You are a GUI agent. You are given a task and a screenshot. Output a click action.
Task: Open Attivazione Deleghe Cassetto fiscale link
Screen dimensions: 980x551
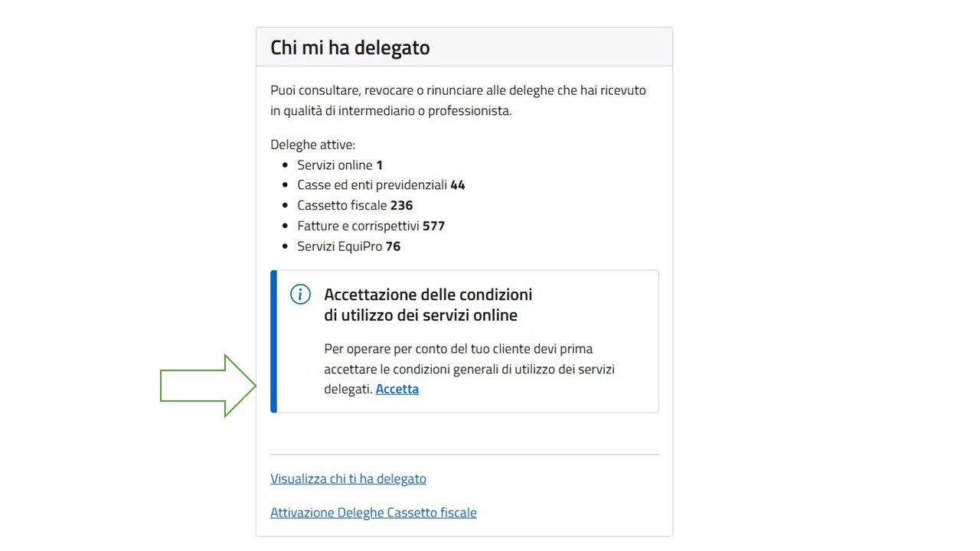pos(373,512)
